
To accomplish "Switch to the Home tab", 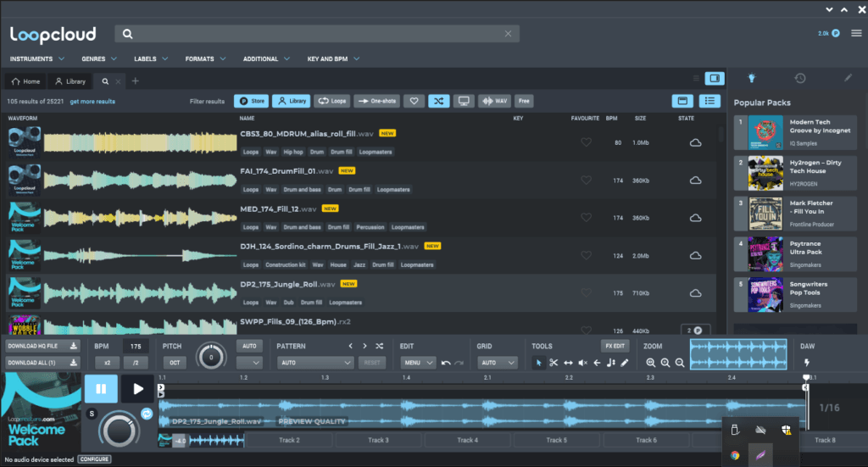I will pyautogui.click(x=26, y=81).
